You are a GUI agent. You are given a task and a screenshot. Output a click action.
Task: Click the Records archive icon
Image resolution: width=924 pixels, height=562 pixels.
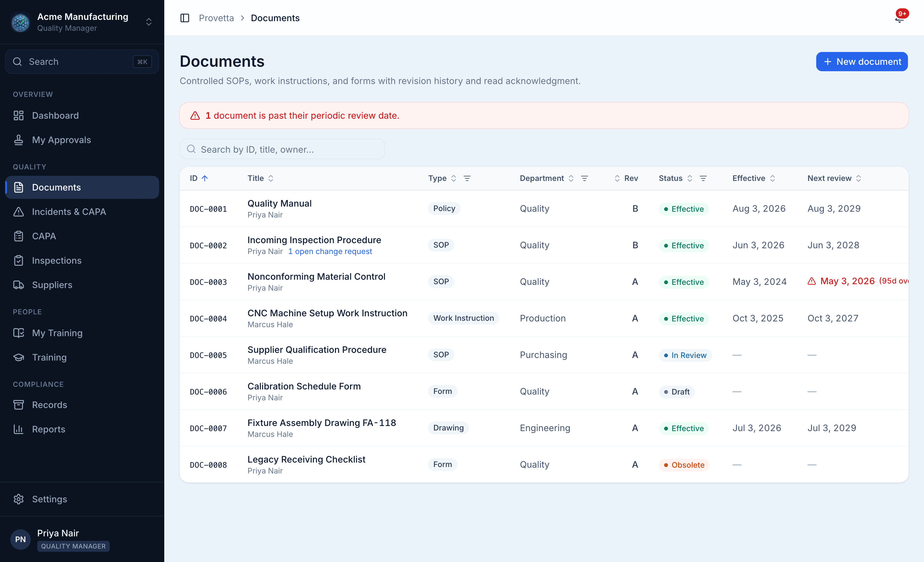coord(18,405)
